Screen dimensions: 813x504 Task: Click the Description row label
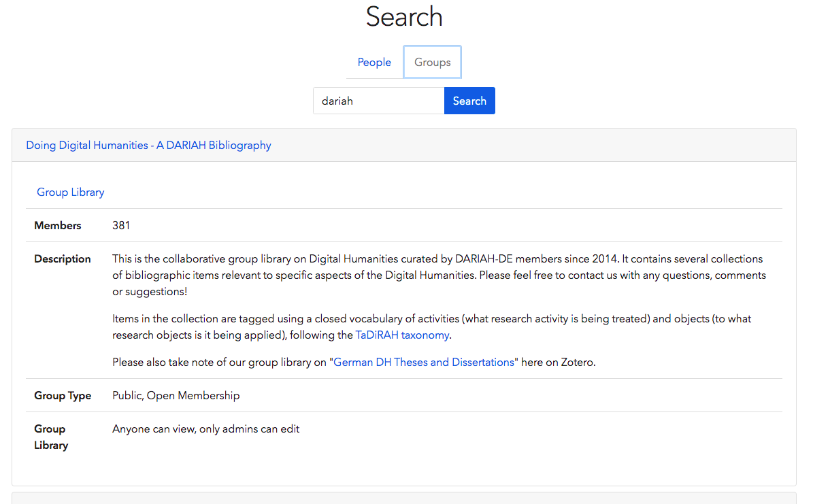click(62, 258)
